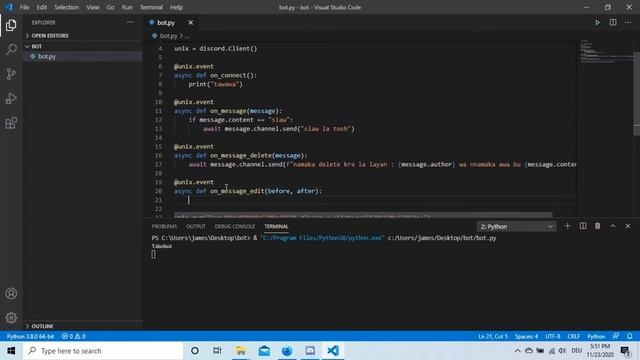This screenshot has width=640, height=360.
Task: Show notifications bell in status bar
Action: click(630, 336)
